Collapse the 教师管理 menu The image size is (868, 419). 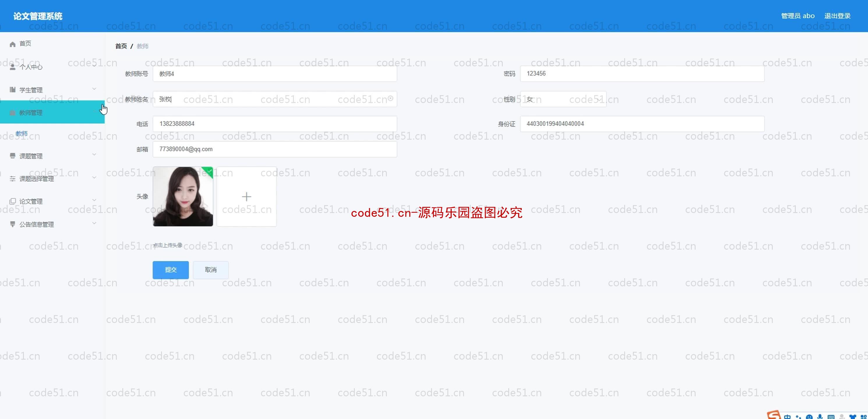pyautogui.click(x=52, y=112)
